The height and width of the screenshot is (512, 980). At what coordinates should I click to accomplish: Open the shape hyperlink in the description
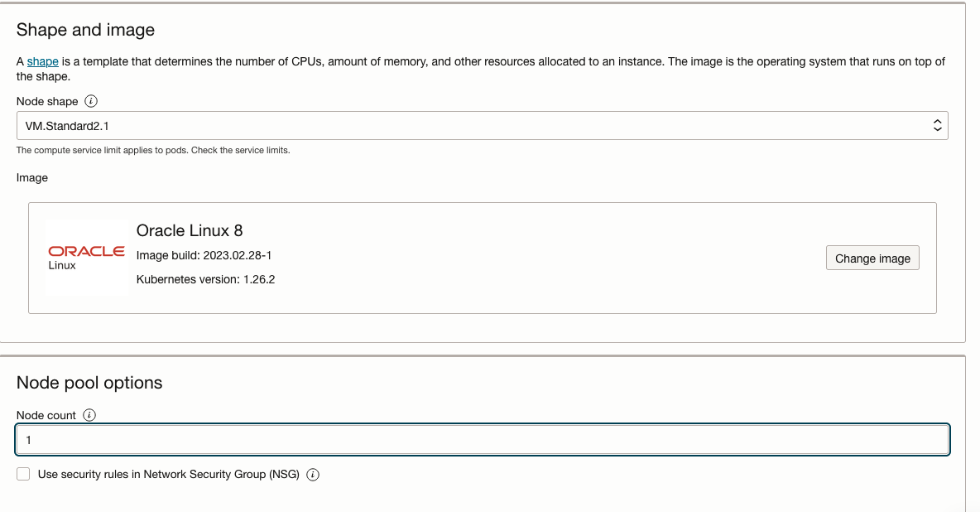pyautogui.click(x=42, y=60)
